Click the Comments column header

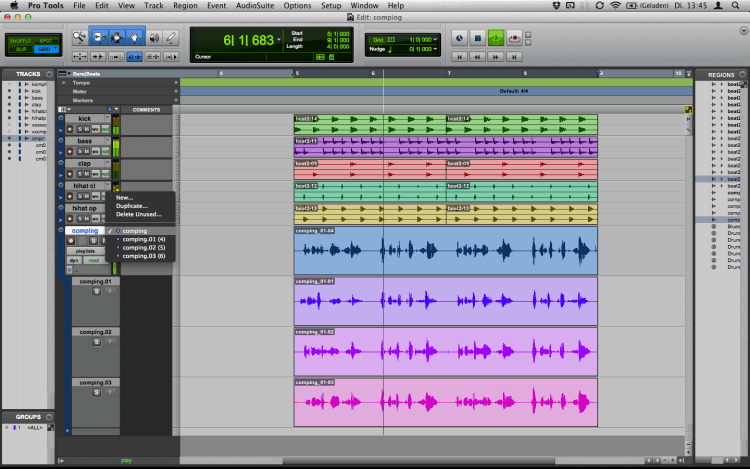[146, 109]
